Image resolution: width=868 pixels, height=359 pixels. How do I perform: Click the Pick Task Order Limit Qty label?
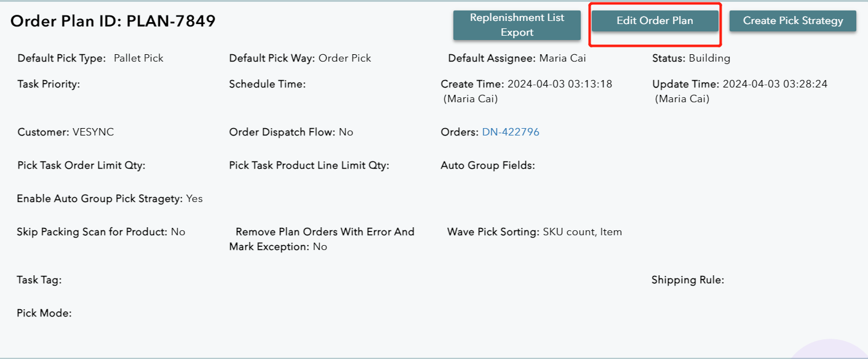(x=81, y=166)
